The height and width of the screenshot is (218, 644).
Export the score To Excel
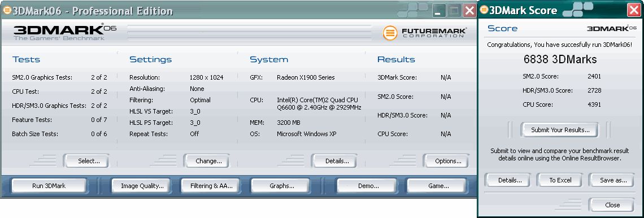tap(560, 180)
